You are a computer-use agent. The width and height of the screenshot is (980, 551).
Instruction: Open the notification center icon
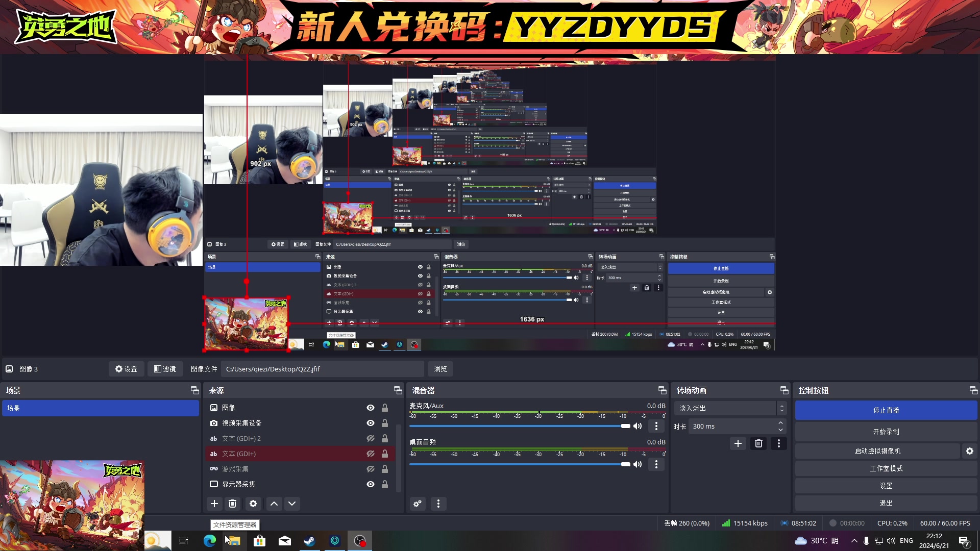pos(964,541)
